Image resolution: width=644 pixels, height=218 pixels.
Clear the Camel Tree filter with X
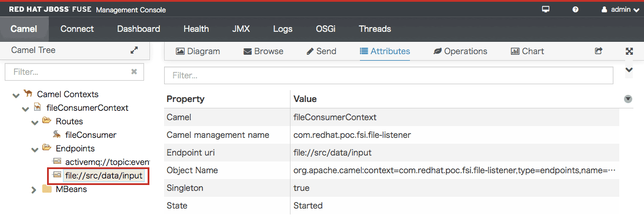point(134,71)
